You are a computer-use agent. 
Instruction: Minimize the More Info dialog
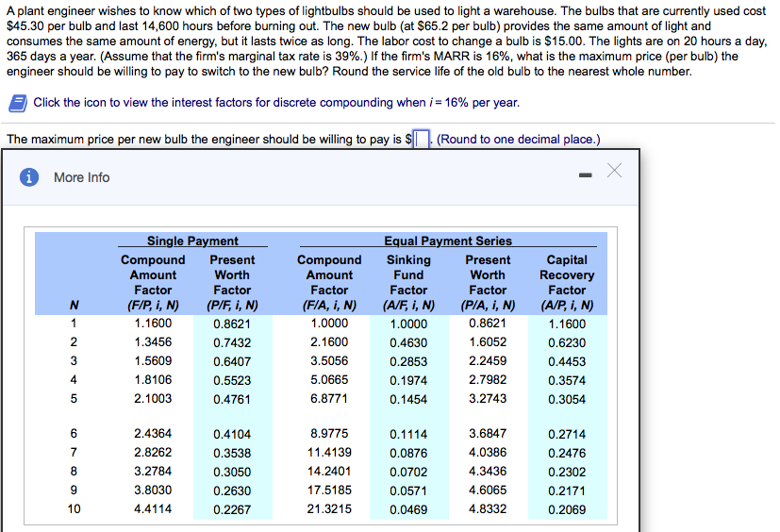586,175
